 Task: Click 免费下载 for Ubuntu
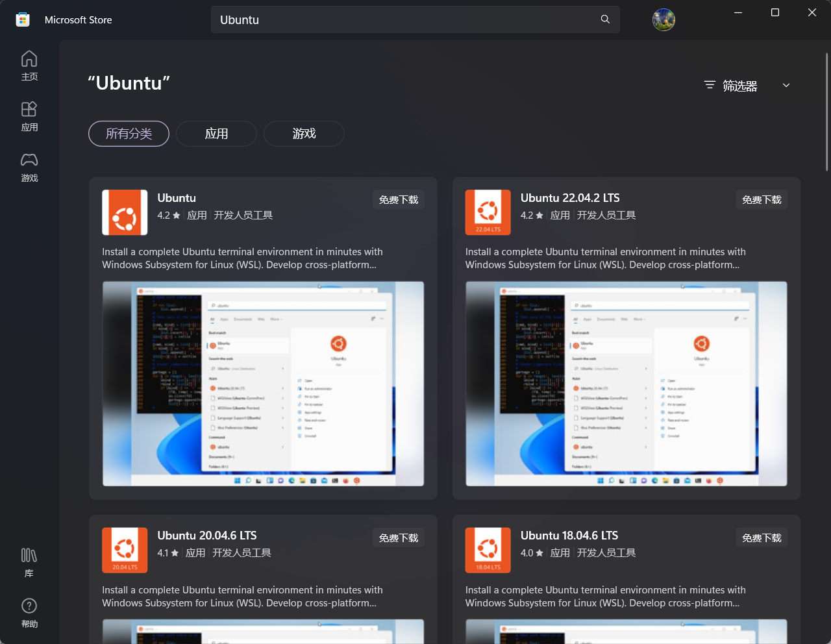(399, 200)
